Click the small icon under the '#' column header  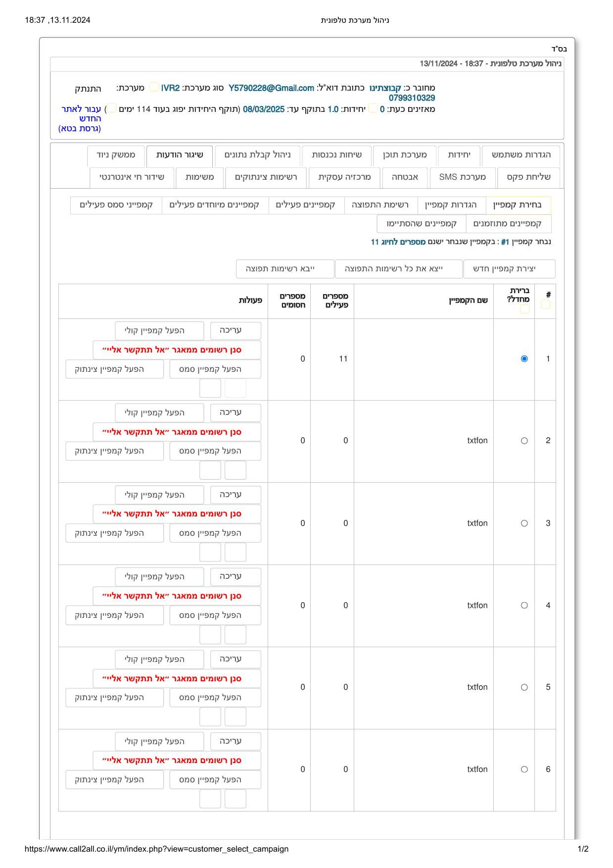(545, 305)
